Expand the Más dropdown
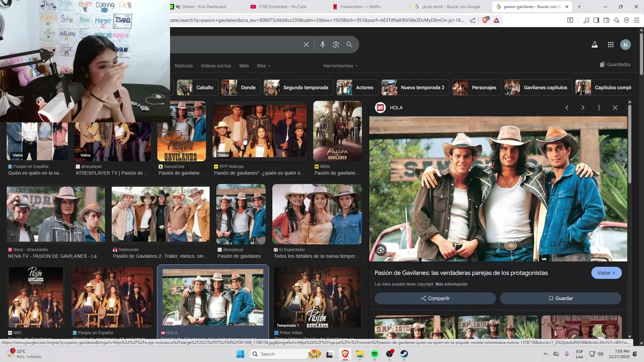644x362 pixels. click(x=264, y=66)
